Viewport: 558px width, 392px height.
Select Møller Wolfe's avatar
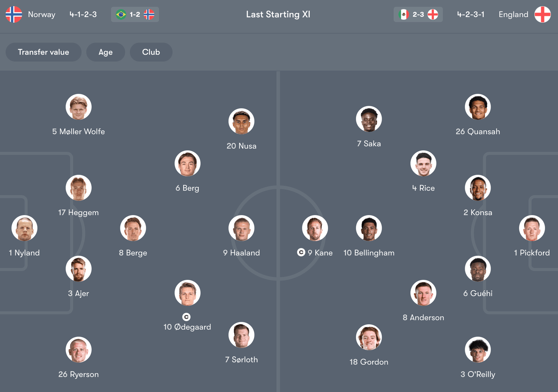[x=78, y=107]
